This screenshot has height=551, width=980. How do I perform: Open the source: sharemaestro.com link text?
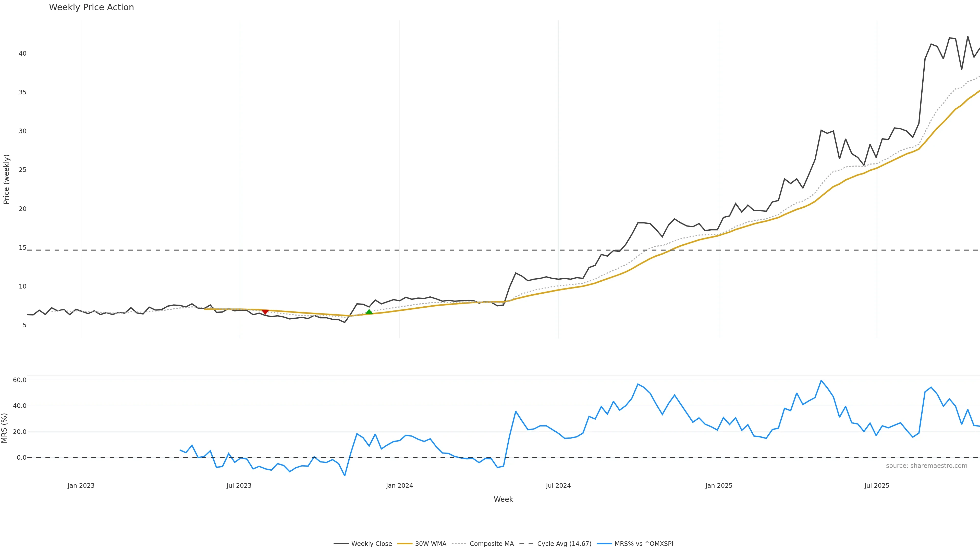(926, 466)
